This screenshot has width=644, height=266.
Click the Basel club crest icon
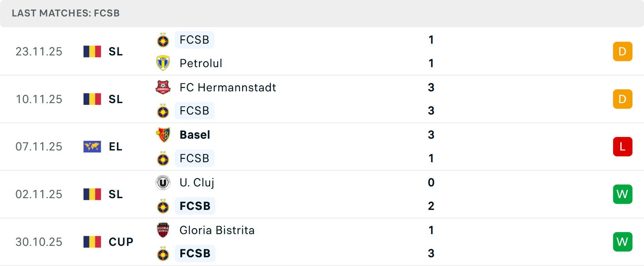(163, 135)
